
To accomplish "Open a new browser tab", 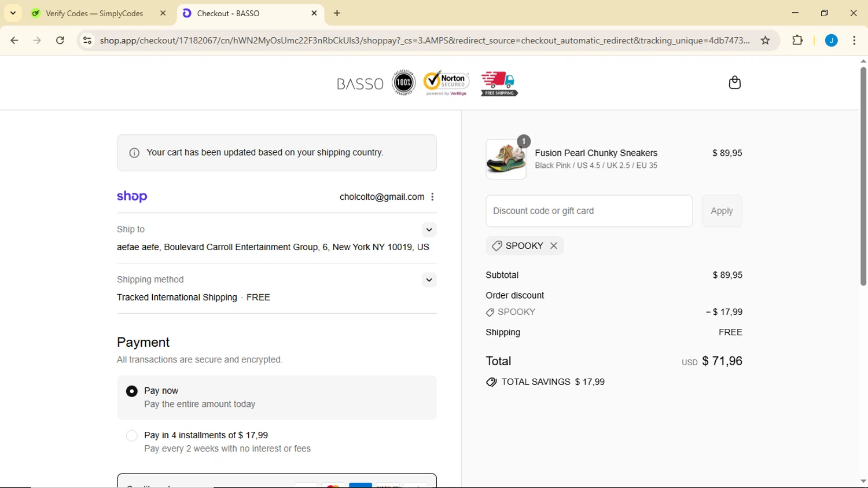I will pyautogui.click(x=337, y=13).
